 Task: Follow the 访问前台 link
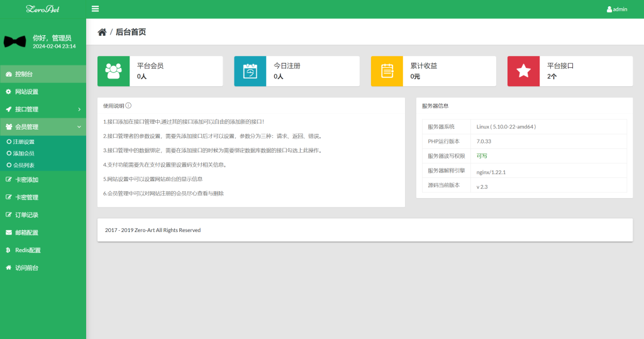tap(43, 267)
